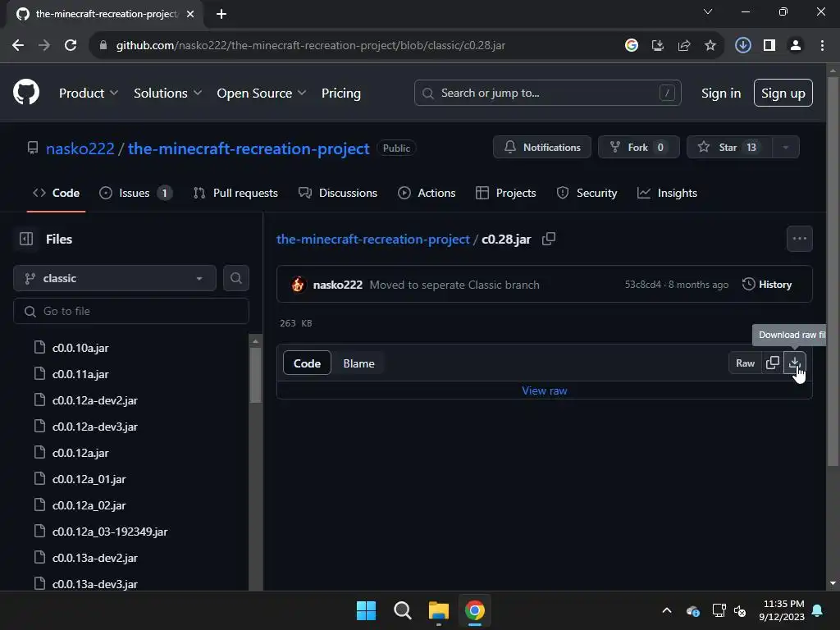Copy raw file contents icon
The image size is (840, 630).
(772, 363)
